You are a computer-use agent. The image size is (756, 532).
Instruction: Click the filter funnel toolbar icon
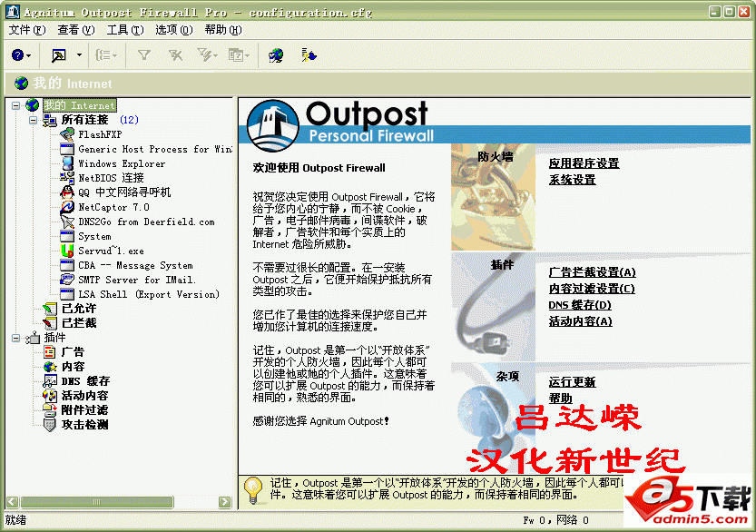pyautogui.click(x=143, y=55)
